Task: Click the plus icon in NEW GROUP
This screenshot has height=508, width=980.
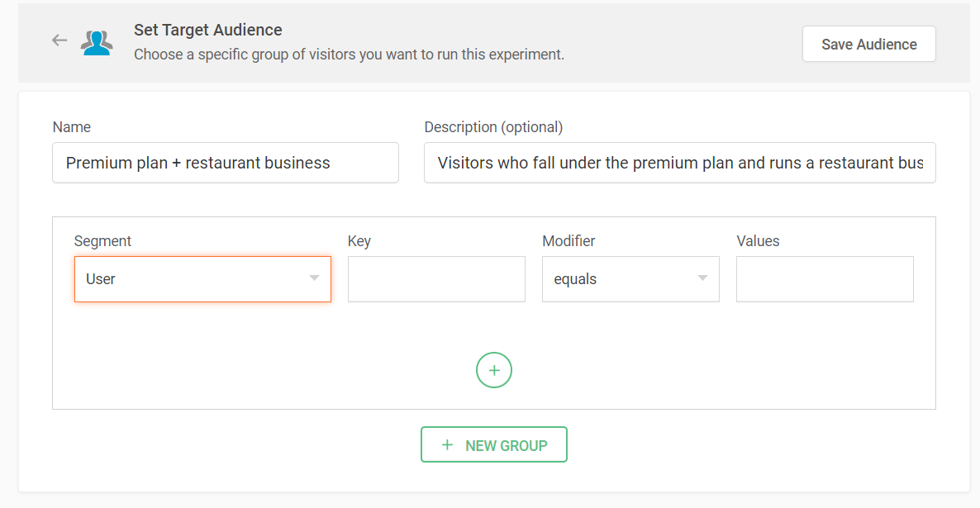Action: [447, 445]
